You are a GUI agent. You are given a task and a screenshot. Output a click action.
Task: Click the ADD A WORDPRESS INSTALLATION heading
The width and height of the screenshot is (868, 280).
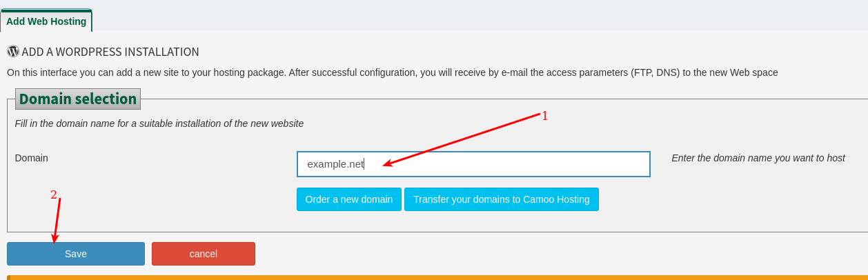pos(110,52)
